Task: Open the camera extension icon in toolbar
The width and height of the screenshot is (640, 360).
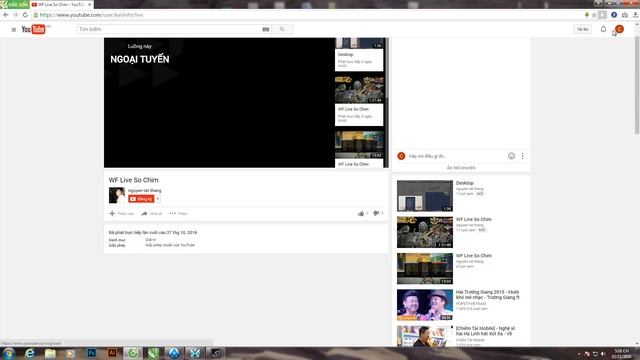Action: [x=625, y=15]
